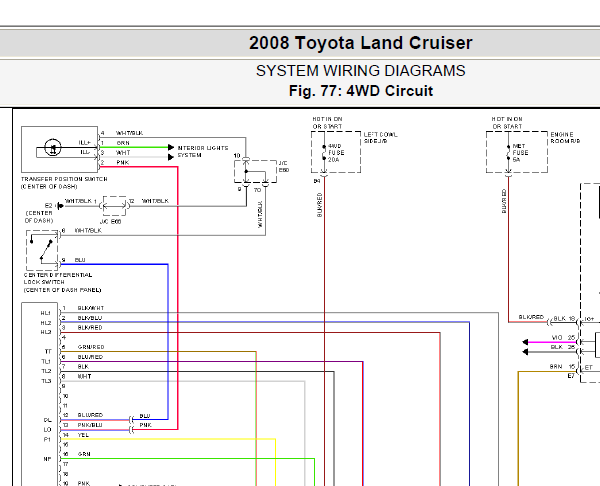
Task: Select the 'HL1' terminal label
Action: click(x=46, y=313)
